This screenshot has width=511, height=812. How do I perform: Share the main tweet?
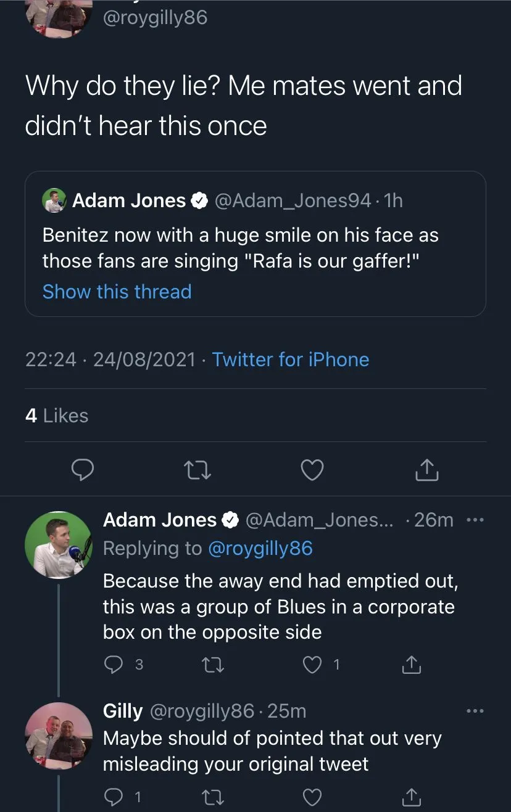426,470
